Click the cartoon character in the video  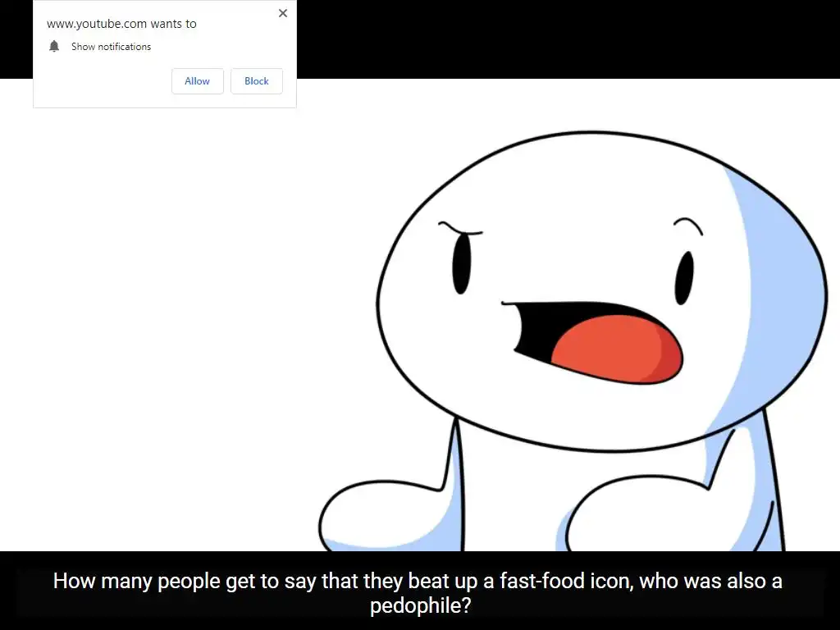[573, 341]
